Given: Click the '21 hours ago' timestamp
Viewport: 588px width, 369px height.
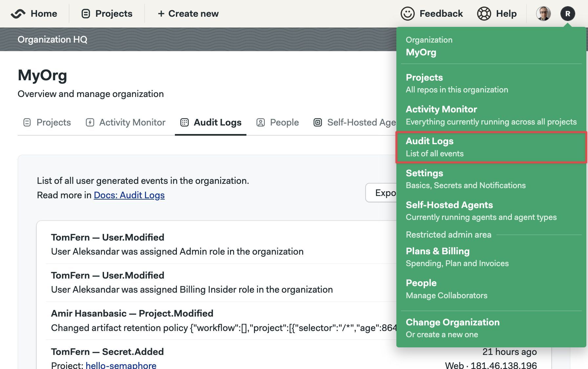Looking at the screenshot, I should pos(510,352).
